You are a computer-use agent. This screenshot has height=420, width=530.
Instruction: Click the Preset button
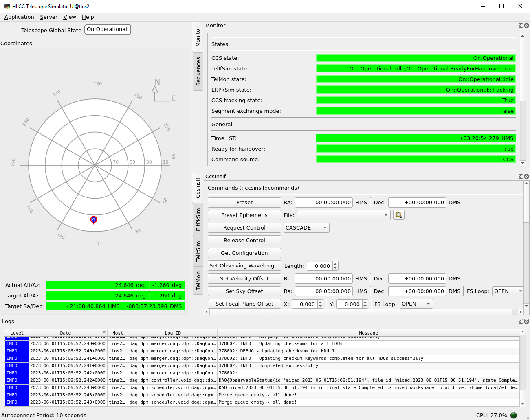tap(244, 202)
